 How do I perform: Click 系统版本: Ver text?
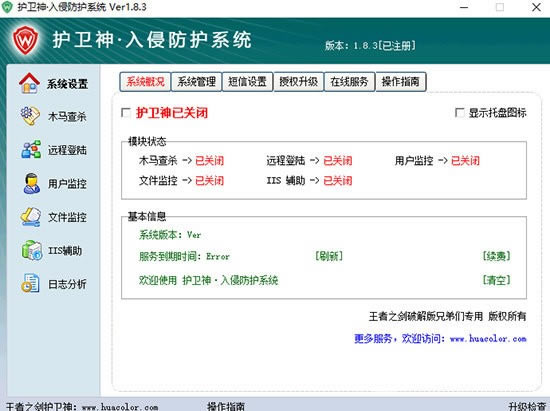tap(170, 235)
